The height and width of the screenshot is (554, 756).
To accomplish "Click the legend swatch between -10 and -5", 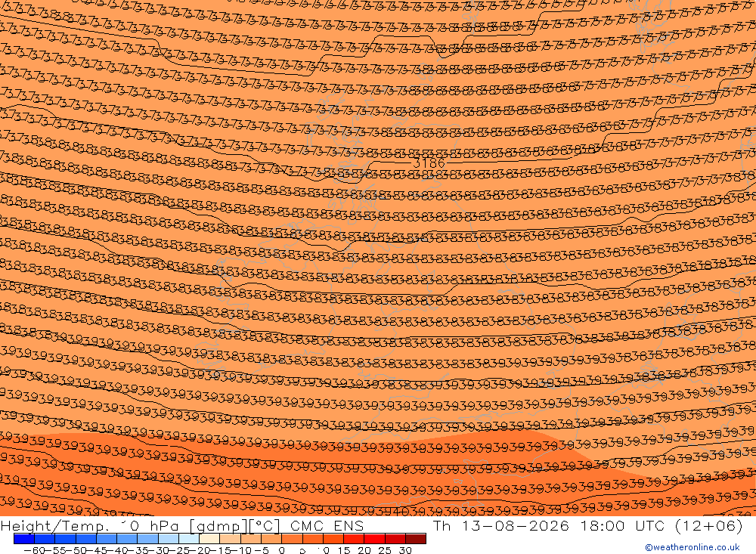I will (x=251, y=539).
